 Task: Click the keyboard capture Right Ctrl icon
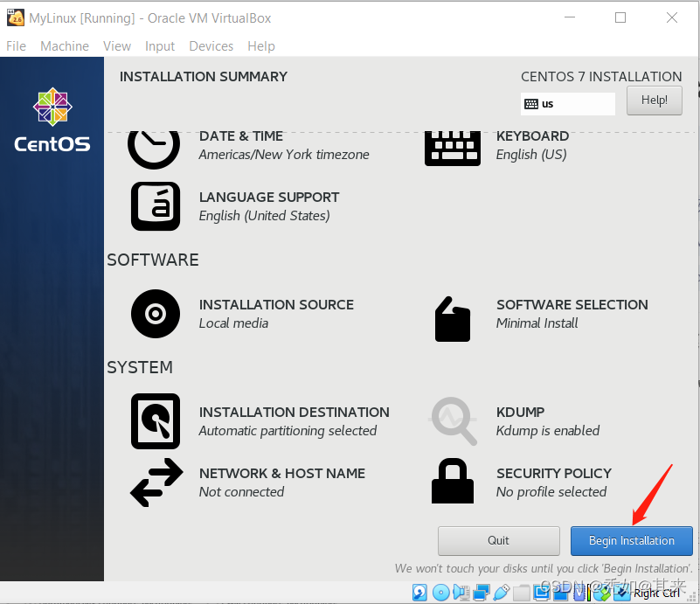pyautogui.click(x=622, y=593)
